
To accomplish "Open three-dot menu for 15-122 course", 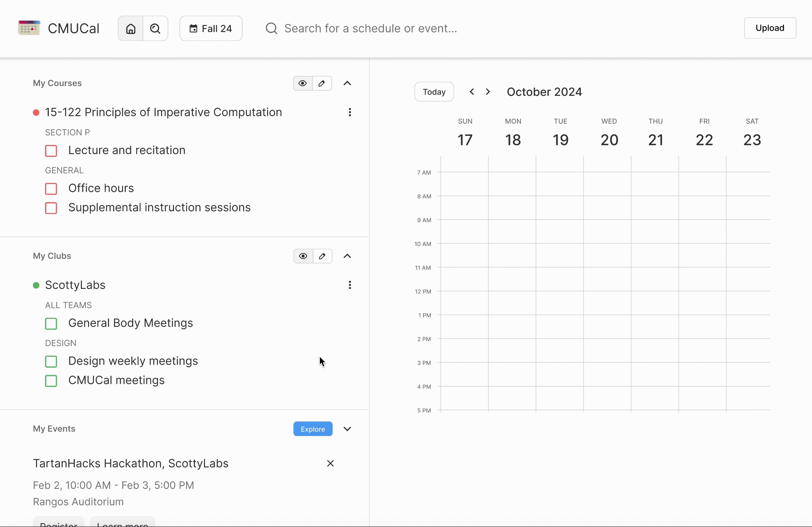I will [350, 113].
